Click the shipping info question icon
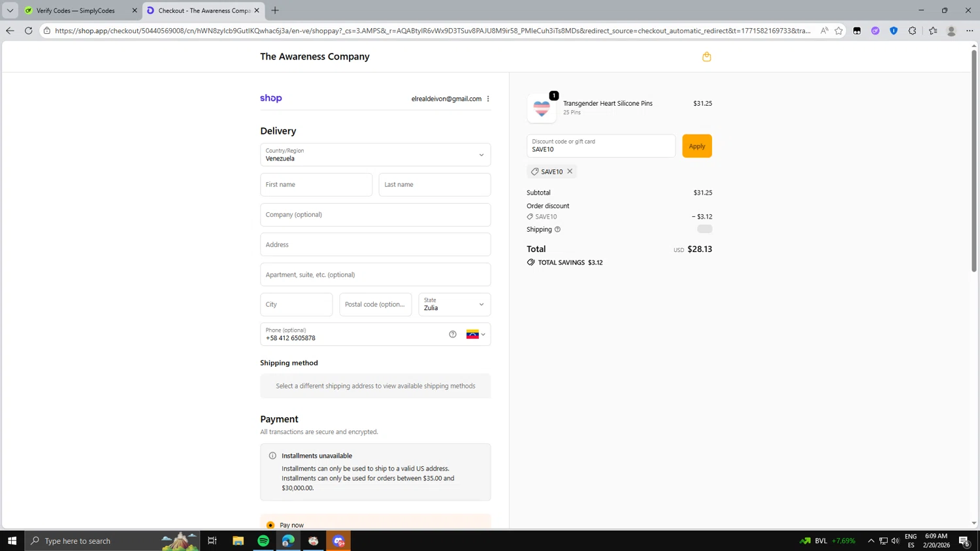Image resolution: width=980 pixels, height=551 pixels. pyautogui.click(x=557, y=229)
